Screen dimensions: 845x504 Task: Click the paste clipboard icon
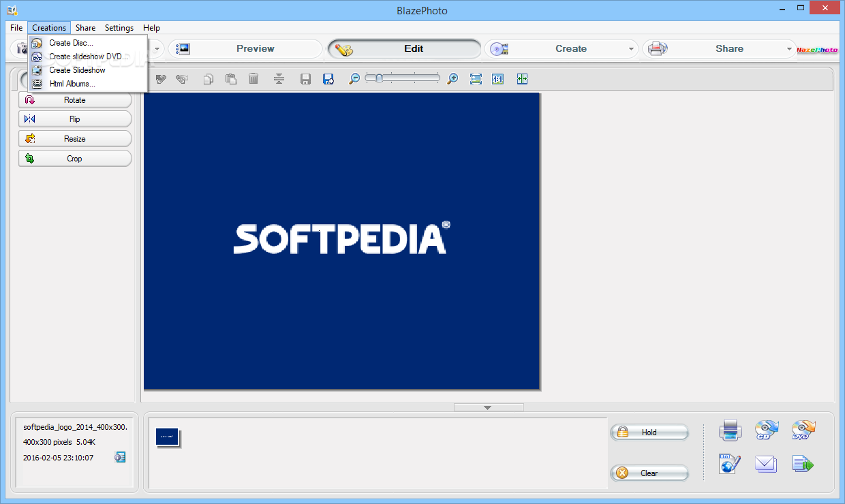point(231,79)
